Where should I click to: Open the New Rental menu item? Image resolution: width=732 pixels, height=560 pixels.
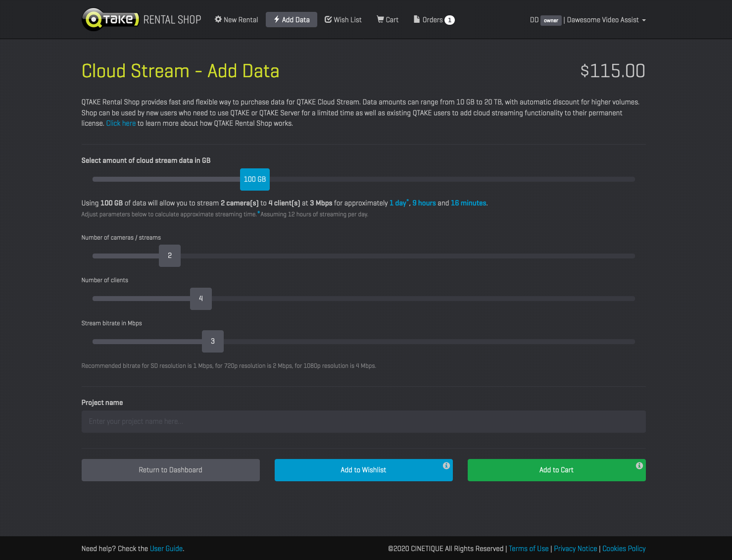click(237, 20)
